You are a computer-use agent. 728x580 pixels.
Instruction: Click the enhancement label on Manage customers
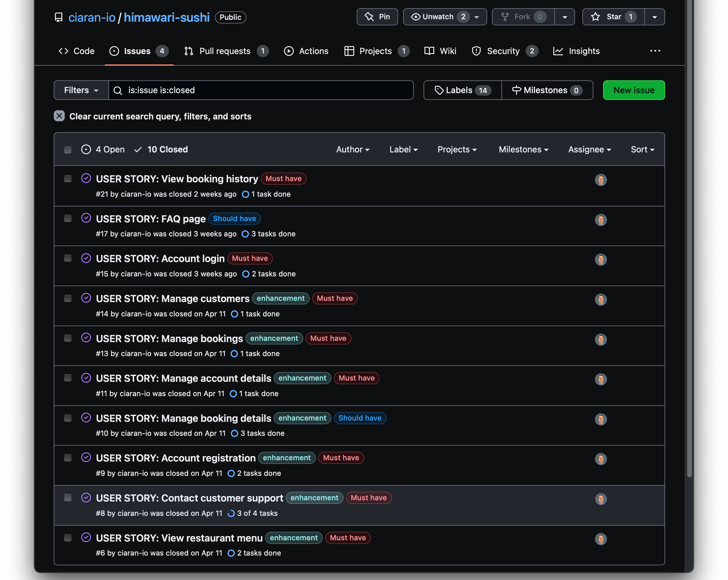281,298
